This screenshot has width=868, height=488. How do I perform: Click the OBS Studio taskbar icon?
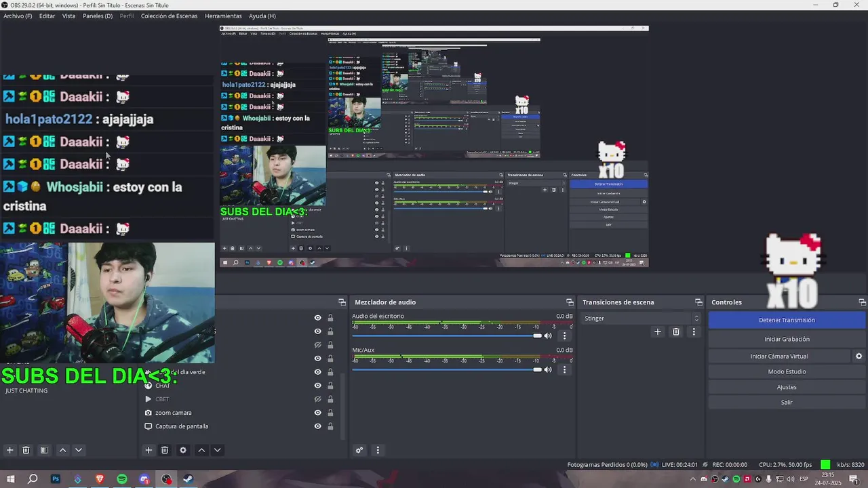click(166, 479)
